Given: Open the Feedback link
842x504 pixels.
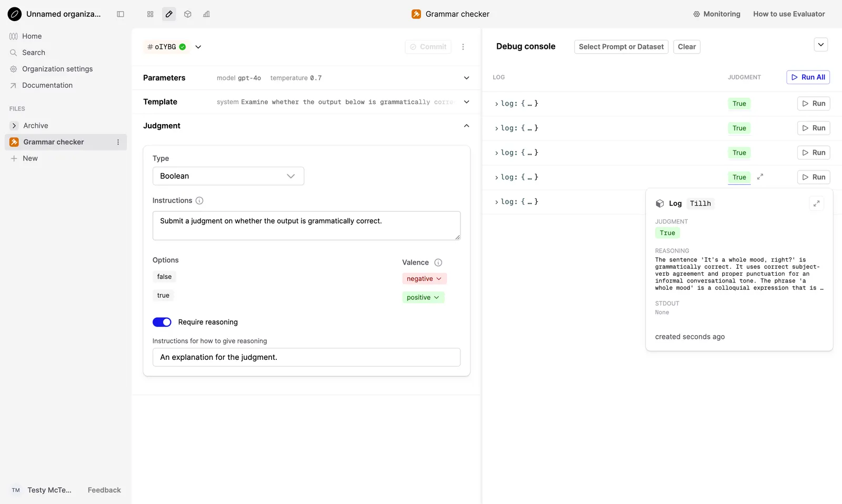Looking at the screenshot, I should tap(104, 490).
